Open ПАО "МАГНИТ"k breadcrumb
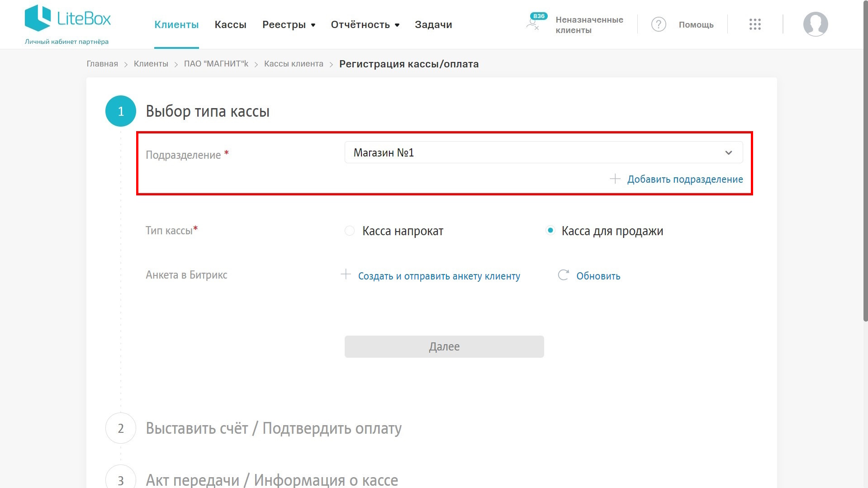This screenshot has height=488, width=868. pyautogui.click(x=216, y=64)
